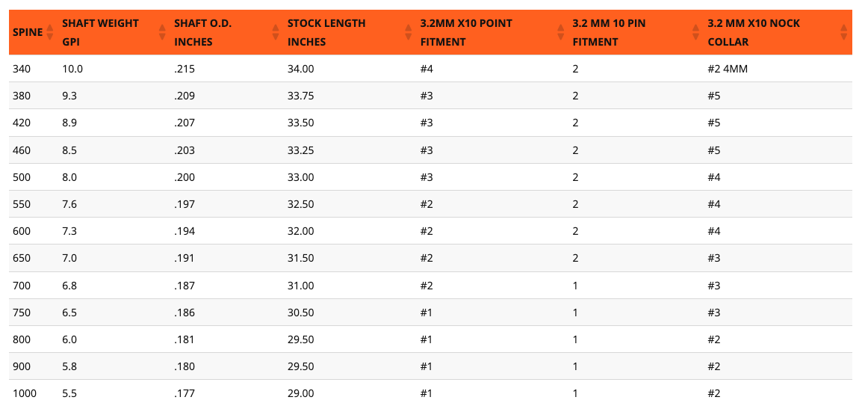868x409 pixels.
Task: Sort by X10 Point Fitment arrows
Action: pos(560,32)
